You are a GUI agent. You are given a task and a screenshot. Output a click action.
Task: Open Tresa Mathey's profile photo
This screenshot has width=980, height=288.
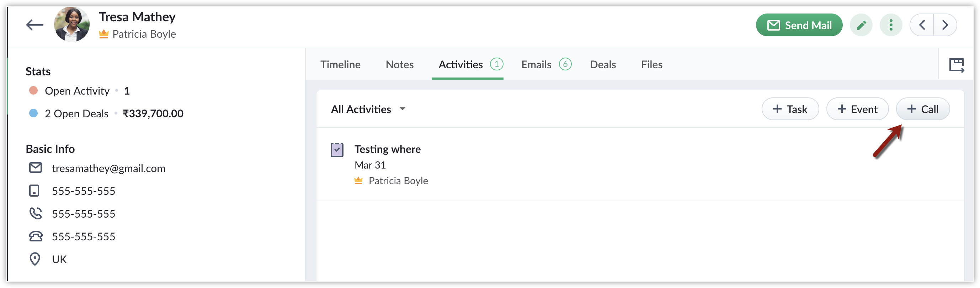coord(72,24)
